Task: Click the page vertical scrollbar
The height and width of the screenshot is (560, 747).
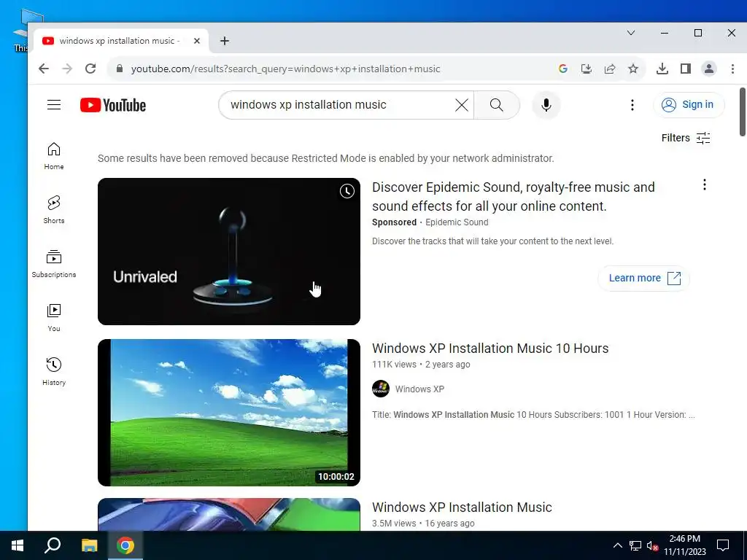Action: 742,112
